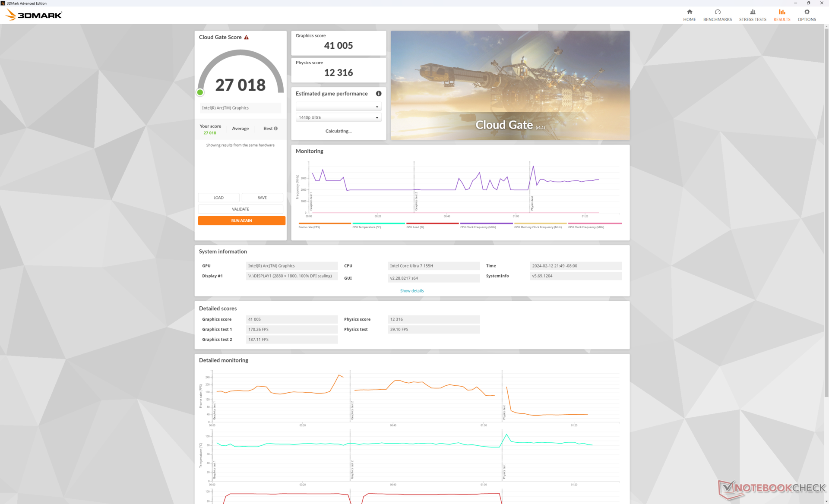829x504 pixels.
Task: Toggle the CPU Clock Frequency legend swatch
Action: (487, 223)
